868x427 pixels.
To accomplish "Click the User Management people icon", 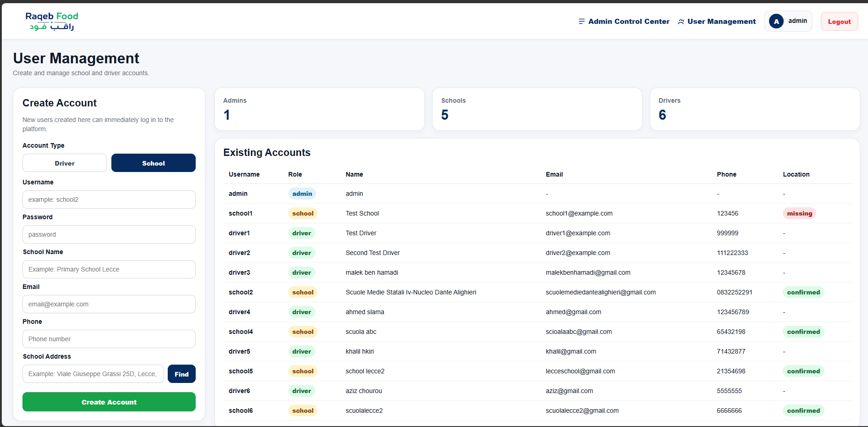I will [681, 22].
